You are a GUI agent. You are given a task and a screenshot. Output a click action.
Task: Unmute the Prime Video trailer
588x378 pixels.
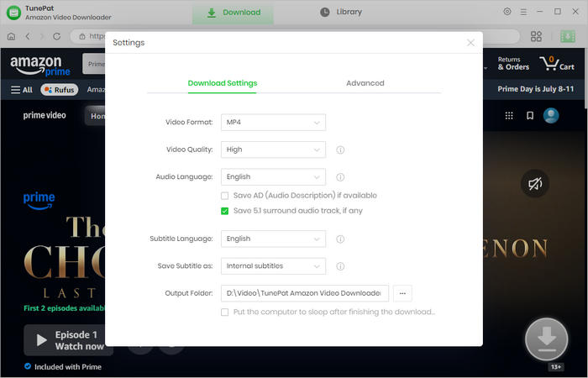[535, 184]
